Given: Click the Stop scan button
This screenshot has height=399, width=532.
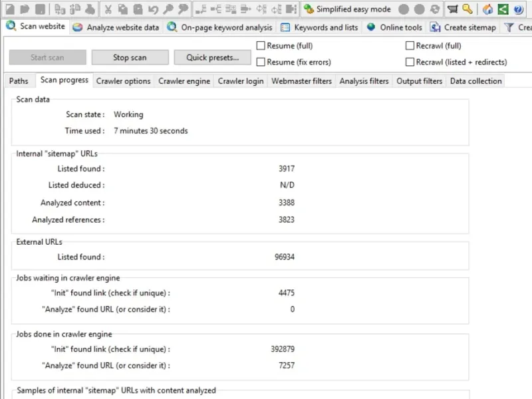Looking at the screenshot, I should [130, 57].
